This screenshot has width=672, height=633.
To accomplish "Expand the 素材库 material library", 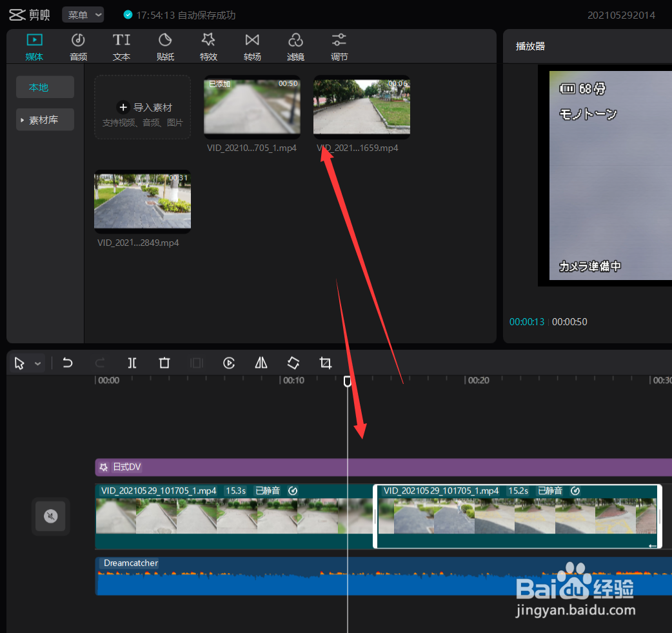I will 45,119.
